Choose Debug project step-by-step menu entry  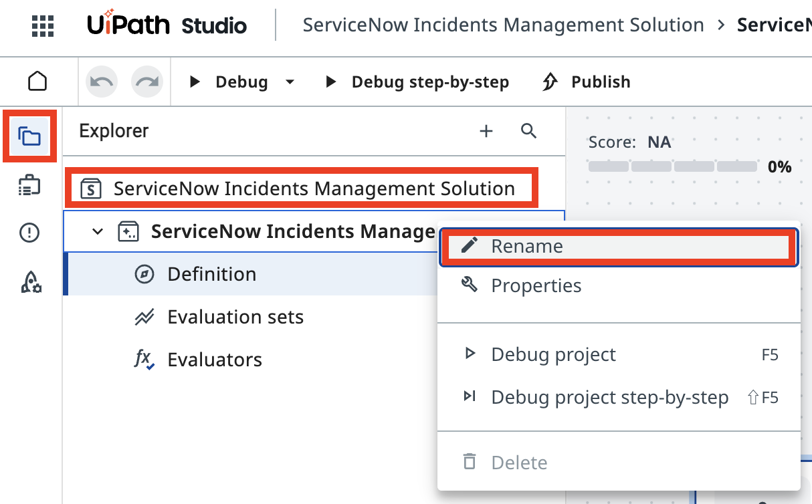click(x=619, y=397)
